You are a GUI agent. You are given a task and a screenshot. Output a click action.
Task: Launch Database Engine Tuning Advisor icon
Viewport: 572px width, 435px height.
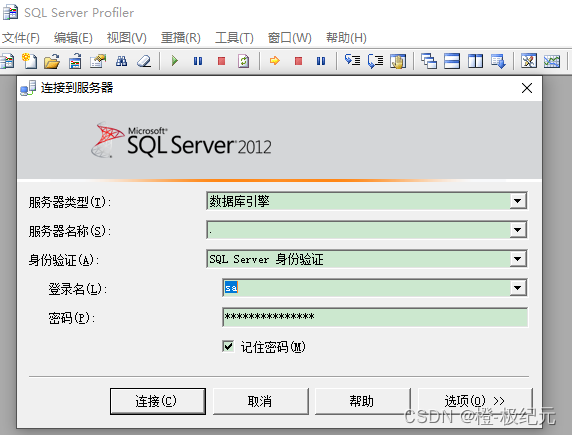[x=529, y=61]
